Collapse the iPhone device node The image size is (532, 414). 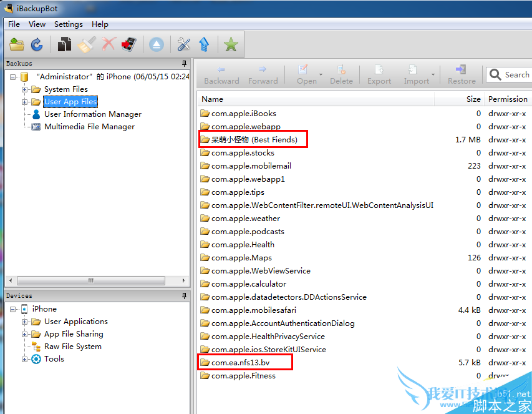(12, 309)
